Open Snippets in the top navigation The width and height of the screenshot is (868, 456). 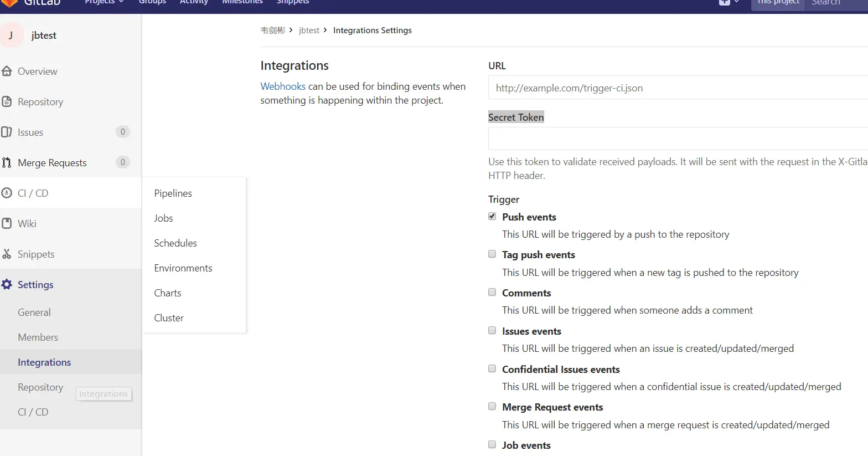(293, 2)
